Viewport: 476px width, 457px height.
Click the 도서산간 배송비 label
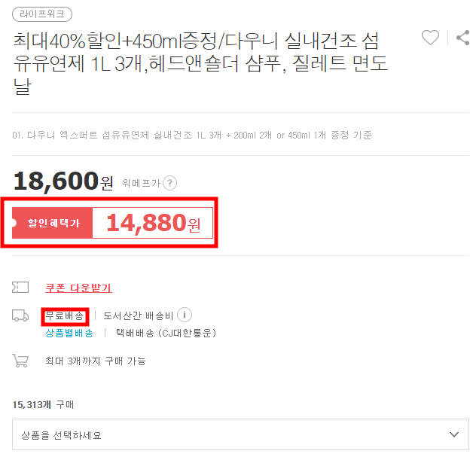(139, 316)
